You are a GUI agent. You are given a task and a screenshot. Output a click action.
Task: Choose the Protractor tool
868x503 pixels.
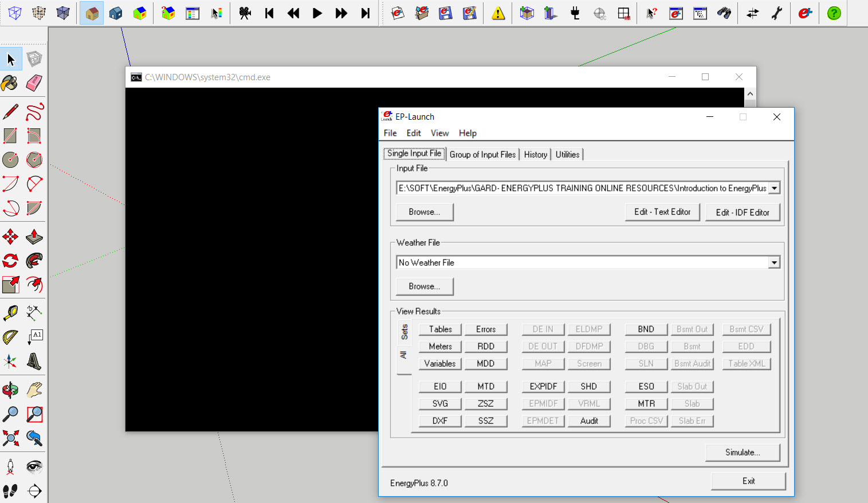(x=10, y=337)
